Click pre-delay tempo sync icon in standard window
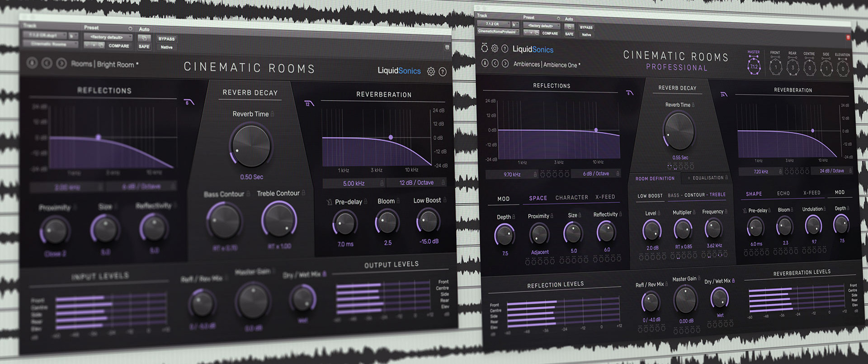This screenshot has height=364, width=868. [329, 202]
